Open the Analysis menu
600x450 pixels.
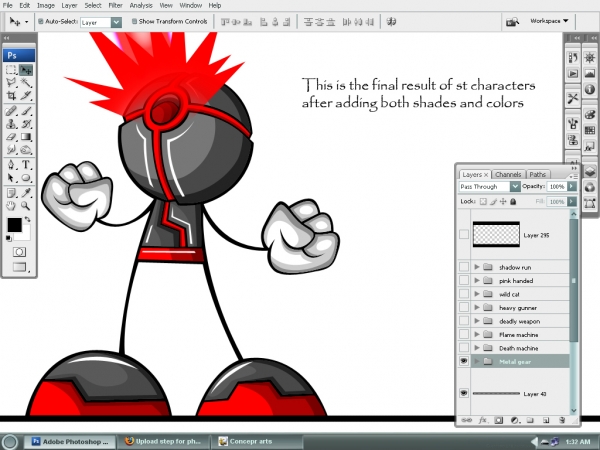(141, 5)
